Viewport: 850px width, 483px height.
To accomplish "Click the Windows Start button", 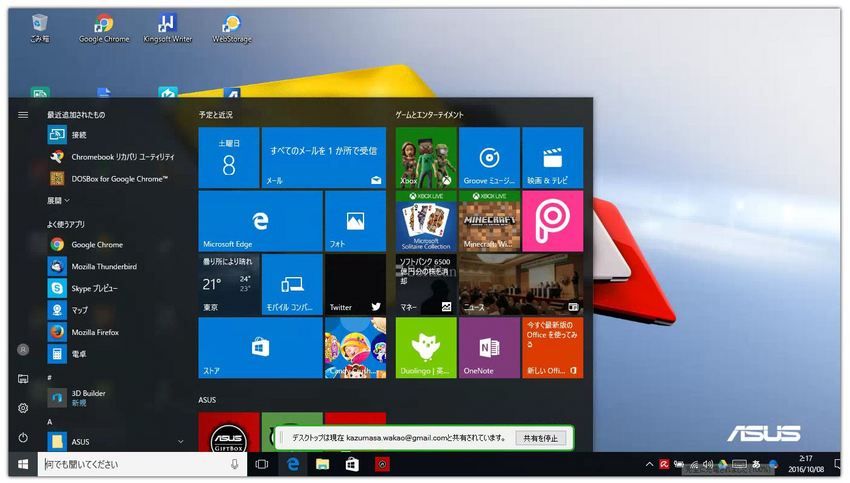I will (23, 465).
